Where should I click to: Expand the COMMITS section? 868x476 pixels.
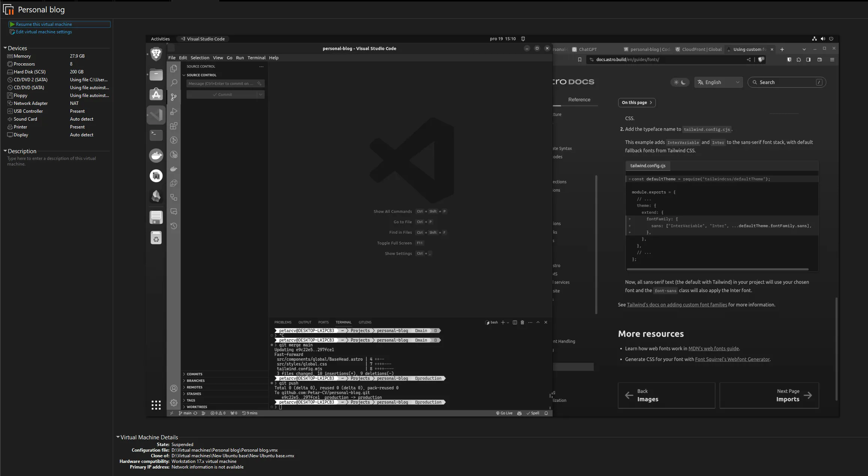[x=194, y=374]
